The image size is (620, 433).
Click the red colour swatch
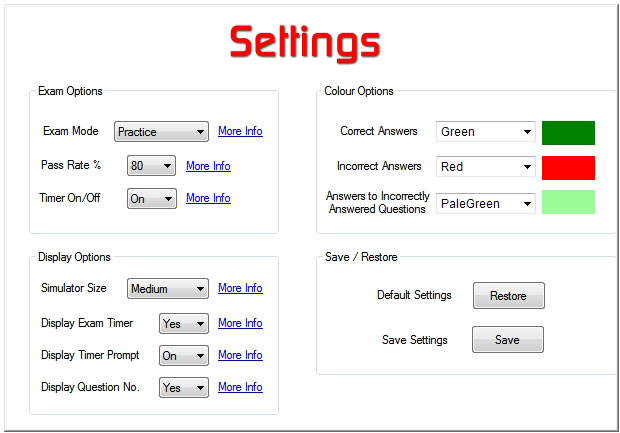tap(568, 168)
